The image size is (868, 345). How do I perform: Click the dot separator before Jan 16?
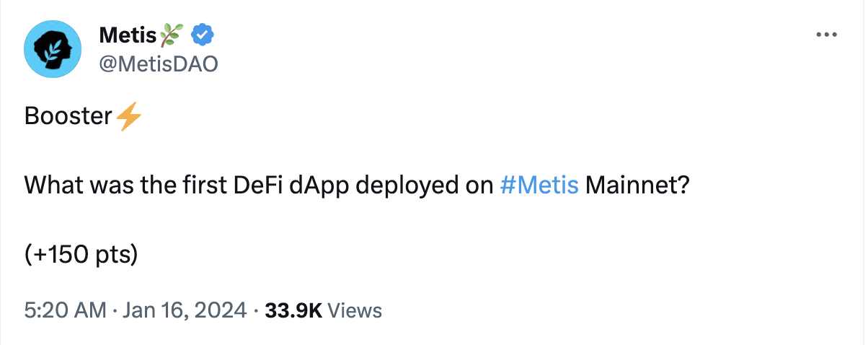pos(115,311)
